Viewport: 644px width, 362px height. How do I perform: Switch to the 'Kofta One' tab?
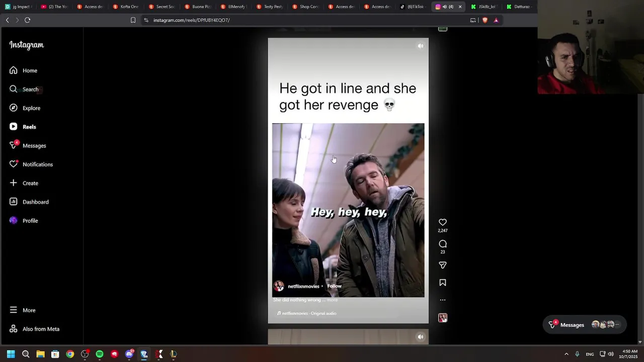tap(126, 7)
